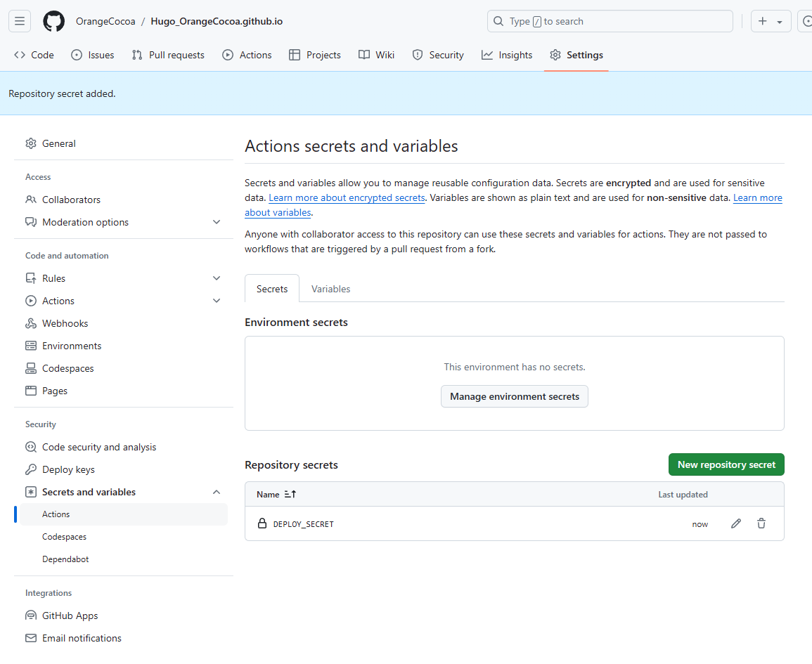812x664 pixels.
Task: Go to Pull requests tab
Action: click(x=168, y=55)
